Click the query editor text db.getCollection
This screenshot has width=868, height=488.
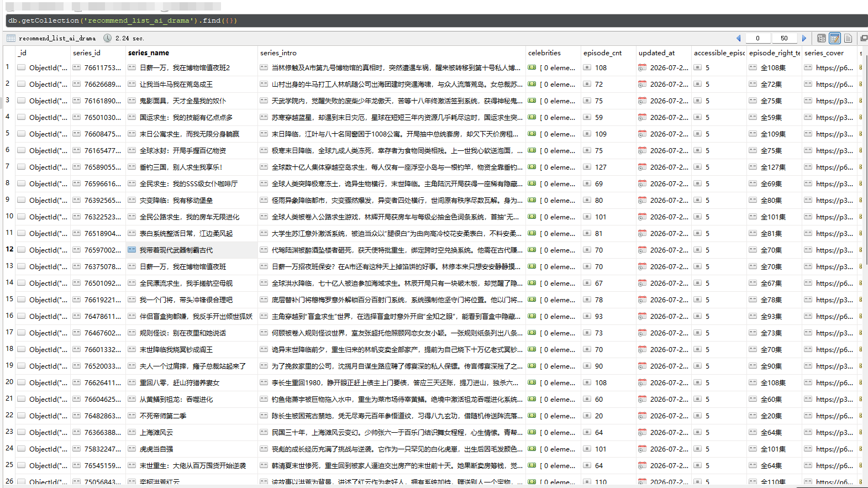pos(44,20)
